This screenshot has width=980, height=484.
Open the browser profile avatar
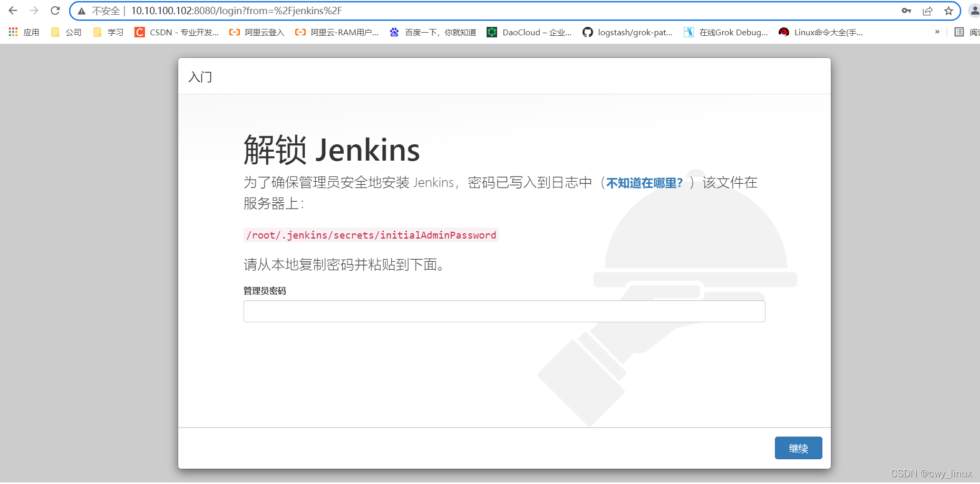pyautogui.click(x=974, y=11)
